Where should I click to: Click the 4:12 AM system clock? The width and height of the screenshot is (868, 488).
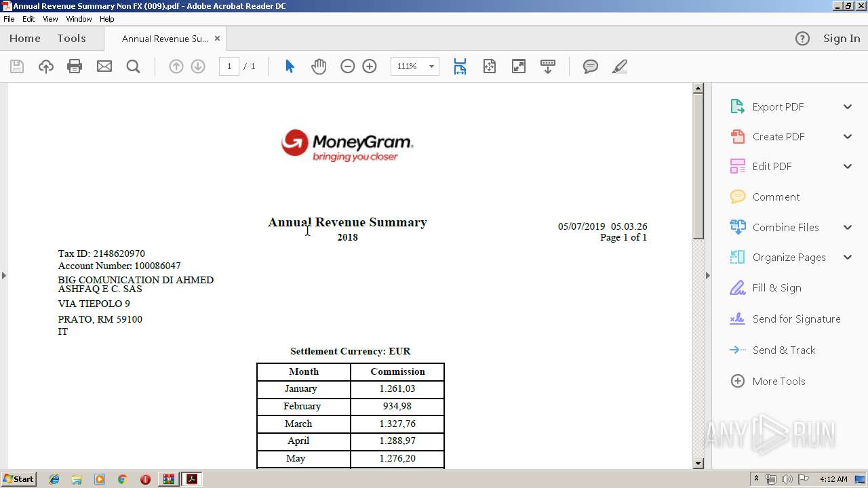pyautogui.click(x=833, y=479)
